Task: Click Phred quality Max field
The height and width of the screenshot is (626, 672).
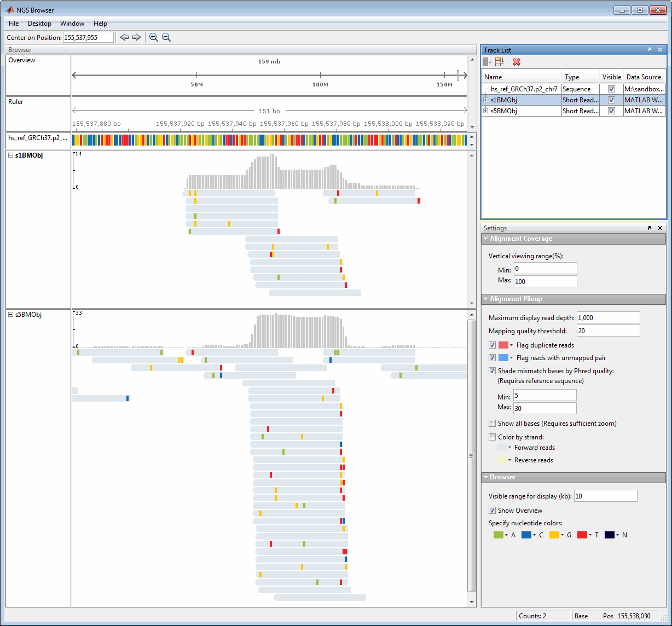Action: click(x=544, y=408)
